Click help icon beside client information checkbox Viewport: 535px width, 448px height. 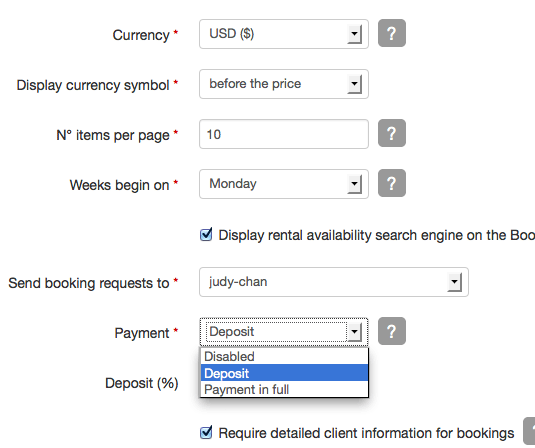click(x=529, y=431)
